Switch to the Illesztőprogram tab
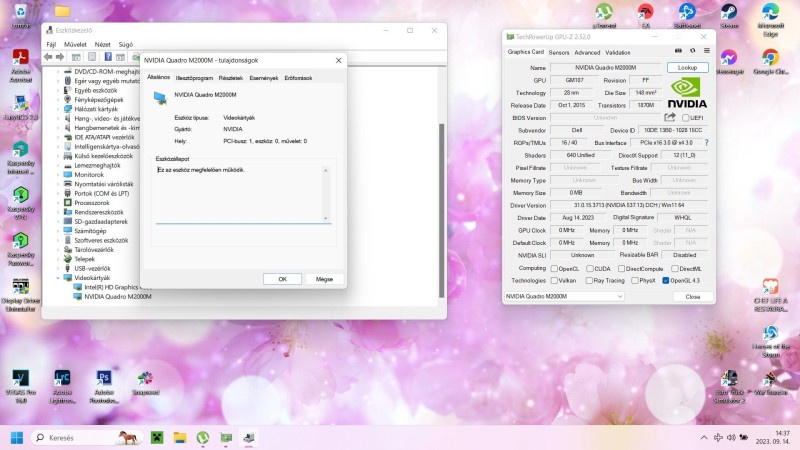 pos(194,78)
